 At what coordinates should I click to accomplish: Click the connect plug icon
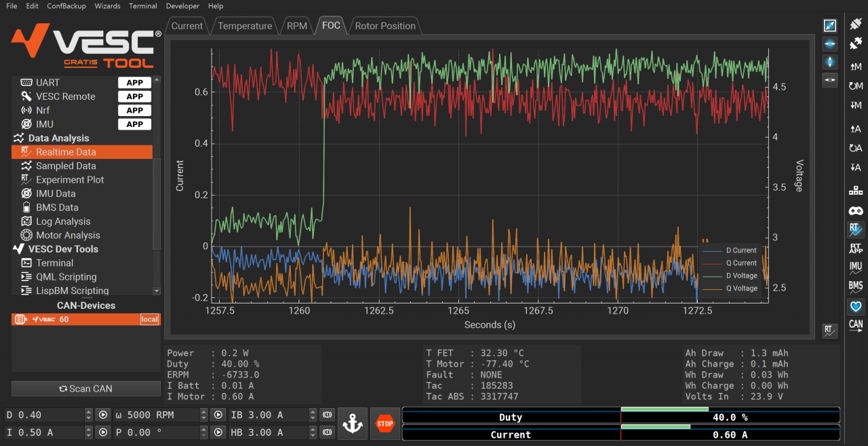(x=855, y=25)
